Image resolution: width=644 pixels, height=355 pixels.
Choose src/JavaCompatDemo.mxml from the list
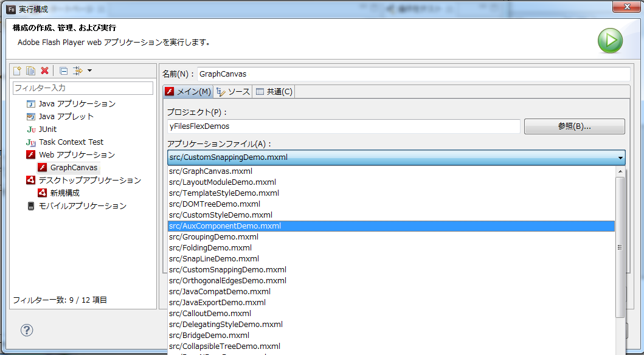point(391,291)
